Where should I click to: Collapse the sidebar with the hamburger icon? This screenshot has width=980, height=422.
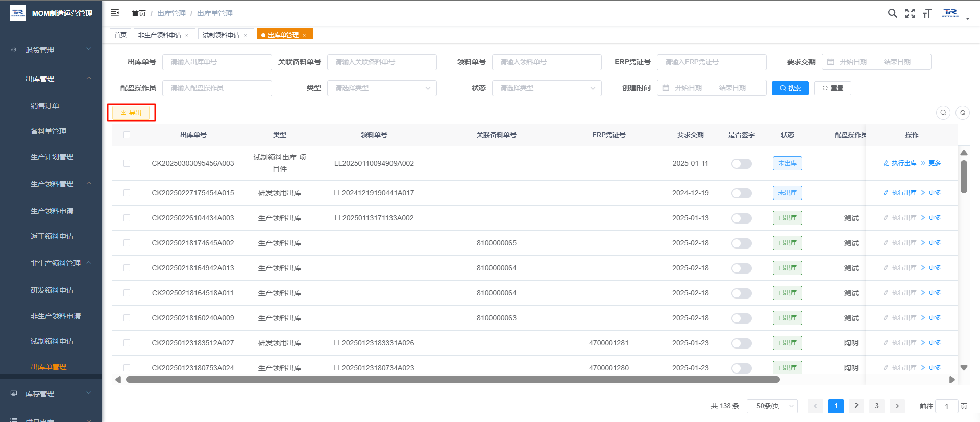(x=115, y=13)
